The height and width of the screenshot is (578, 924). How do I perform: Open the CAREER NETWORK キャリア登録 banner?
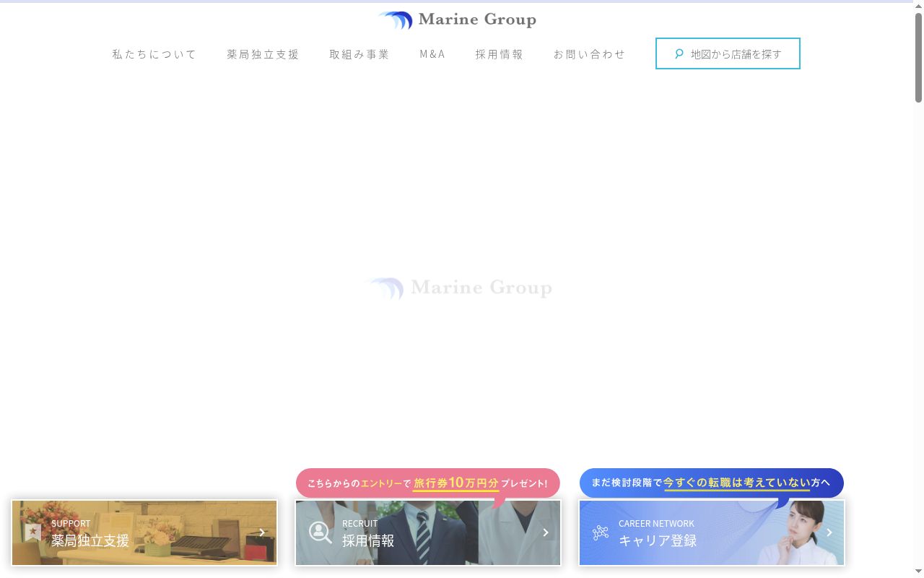pos(712,532)
